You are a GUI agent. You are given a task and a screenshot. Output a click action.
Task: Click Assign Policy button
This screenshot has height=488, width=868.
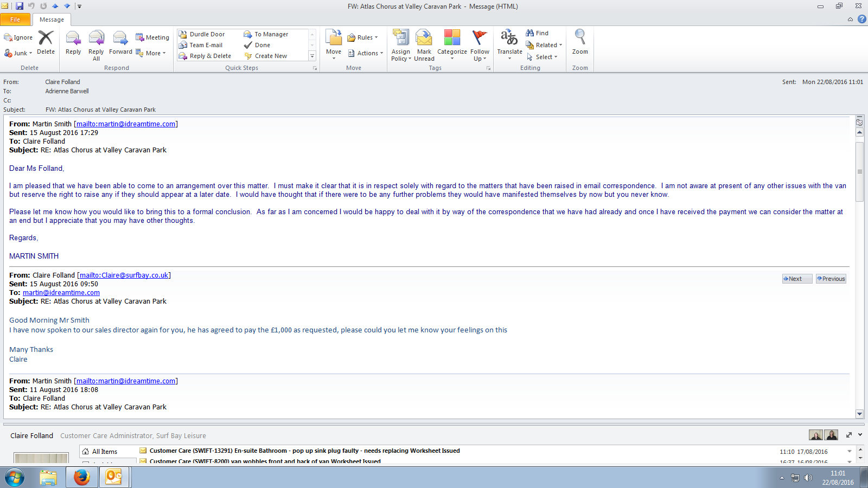point(401,46)
